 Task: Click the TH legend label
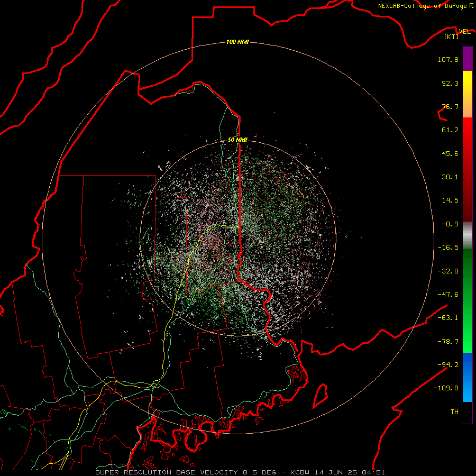[x=454, y=411]
